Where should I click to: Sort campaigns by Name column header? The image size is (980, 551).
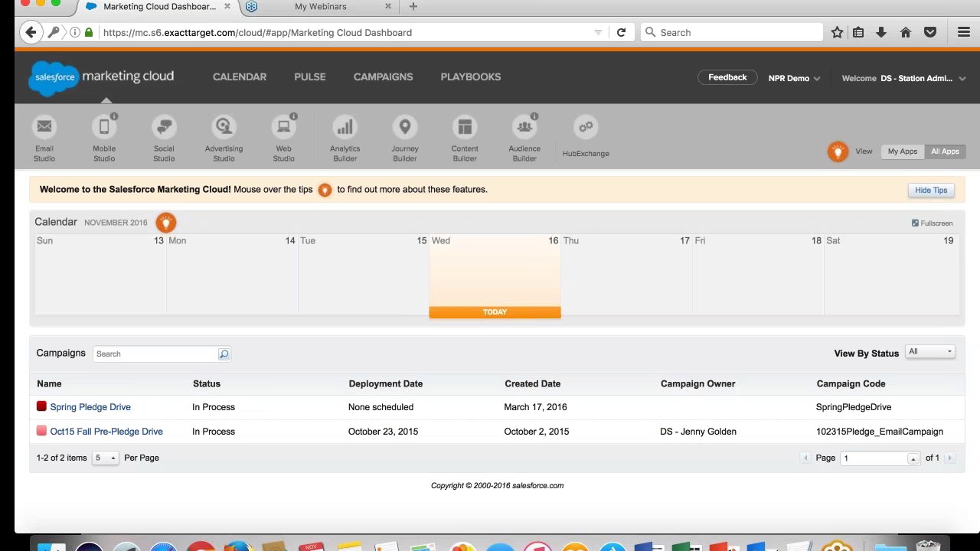click(x=49, y=383)
